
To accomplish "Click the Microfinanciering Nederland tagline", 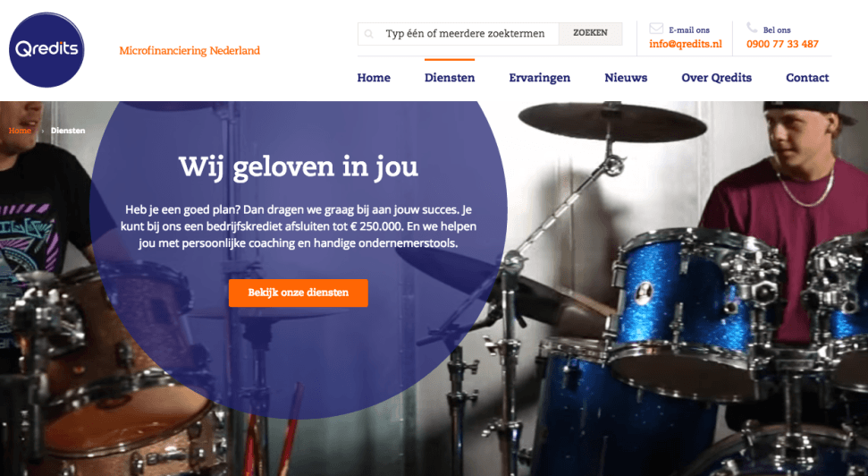I will coord(190,50).
